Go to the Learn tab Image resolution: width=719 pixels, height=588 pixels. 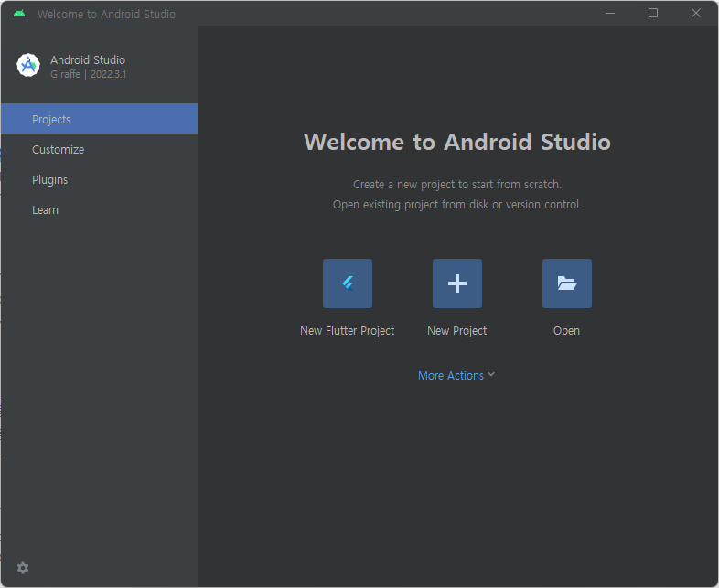click(99, 210)
